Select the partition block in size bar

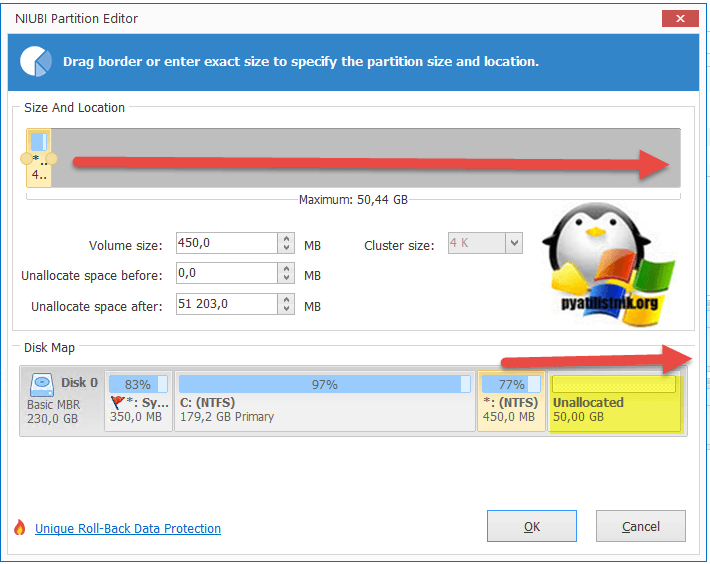point(39,158)
